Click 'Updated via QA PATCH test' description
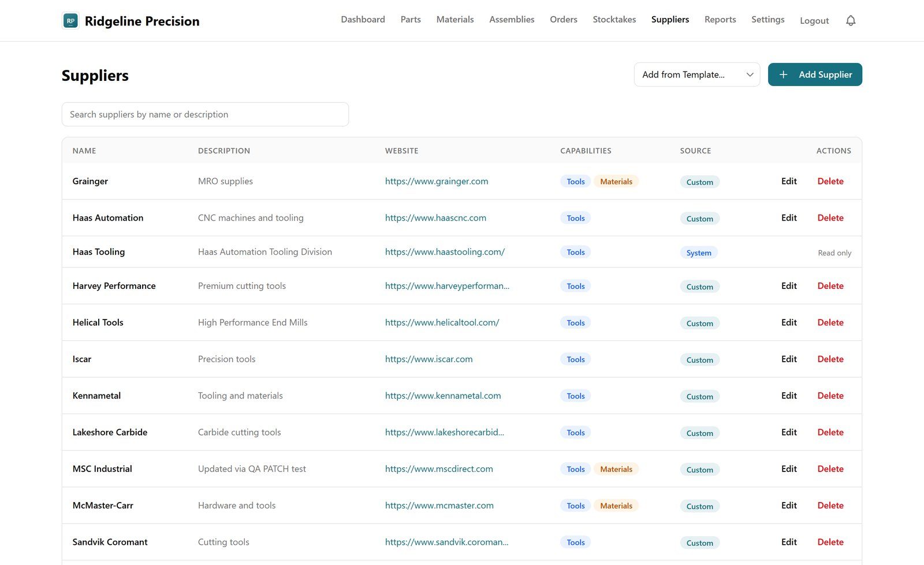The image size is (924, 565). pos(252,469)
